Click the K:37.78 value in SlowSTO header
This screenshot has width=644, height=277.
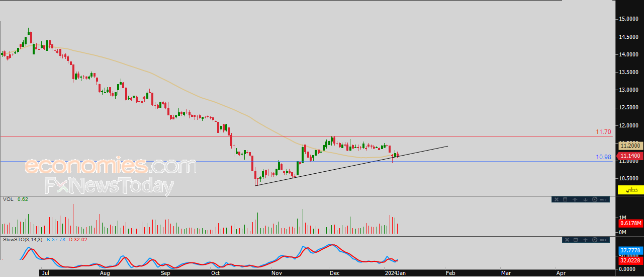click(57, 239)
